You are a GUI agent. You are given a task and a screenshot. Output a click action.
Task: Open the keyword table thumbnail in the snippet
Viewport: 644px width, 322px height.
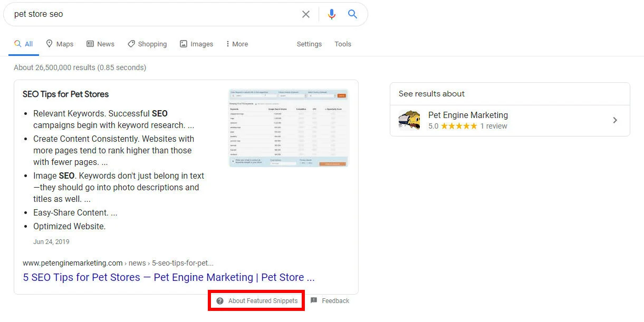tap(289, 128)
